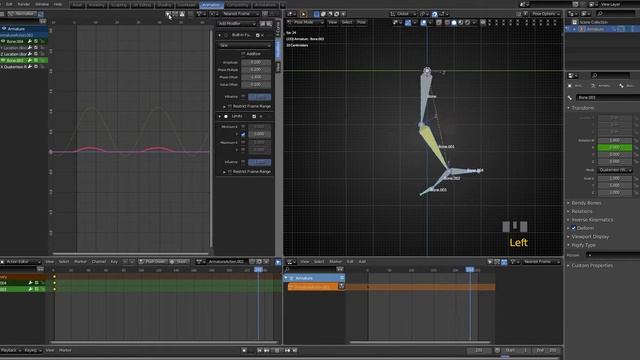Click the Value Offset value field
Image resolution: width=640 pixels, height=360 pixels.
256,84
